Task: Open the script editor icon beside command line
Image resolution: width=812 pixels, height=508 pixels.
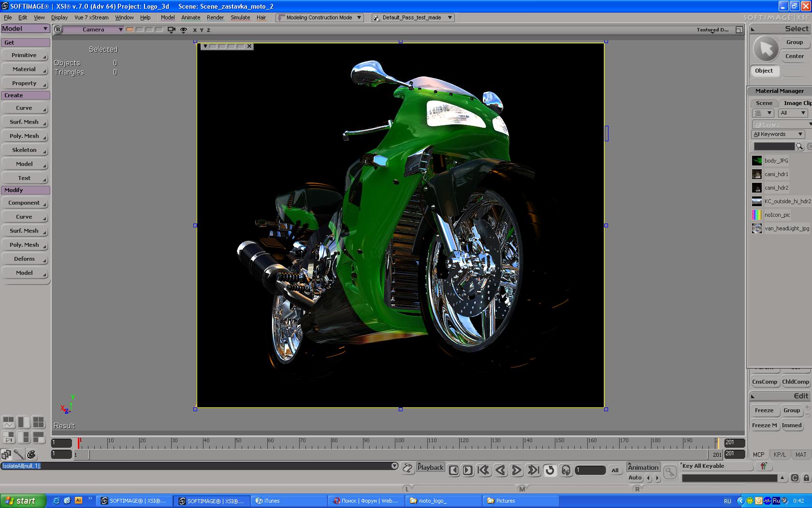Action: tap(407, 467)
